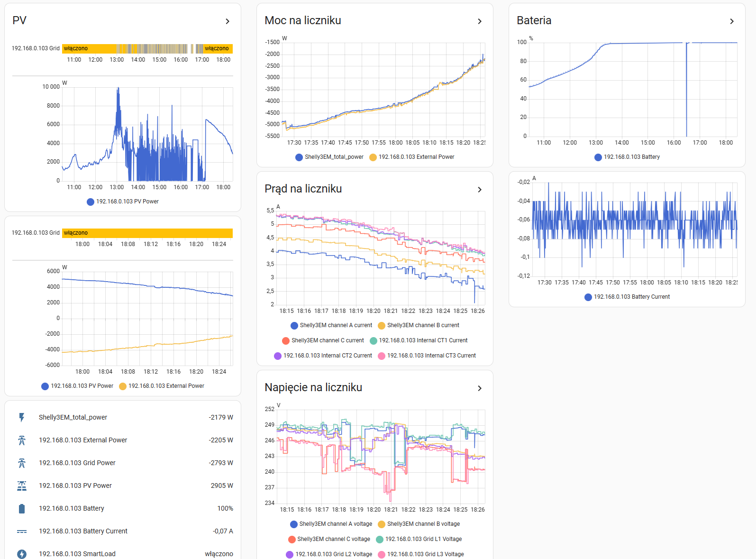This screenshot has width=756, height=559.
Task: Hide Shelly3EM channel B current series
Action: click(419, 325)
